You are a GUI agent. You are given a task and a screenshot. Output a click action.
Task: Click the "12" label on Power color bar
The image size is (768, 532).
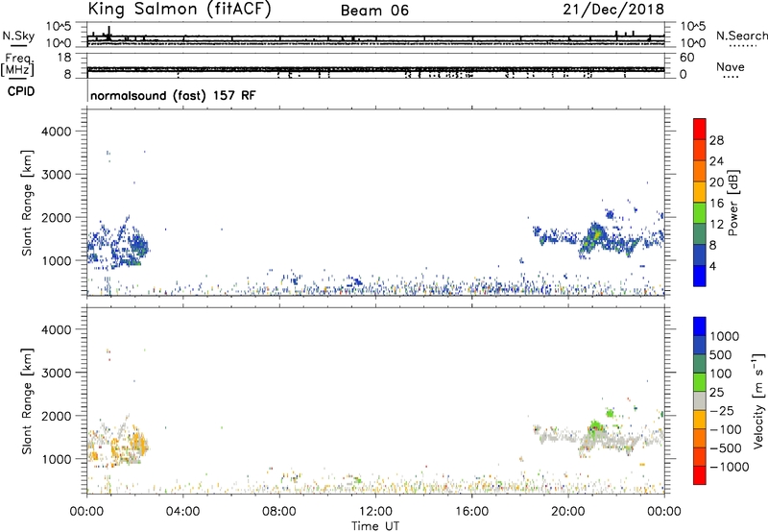tap(716, 225)
